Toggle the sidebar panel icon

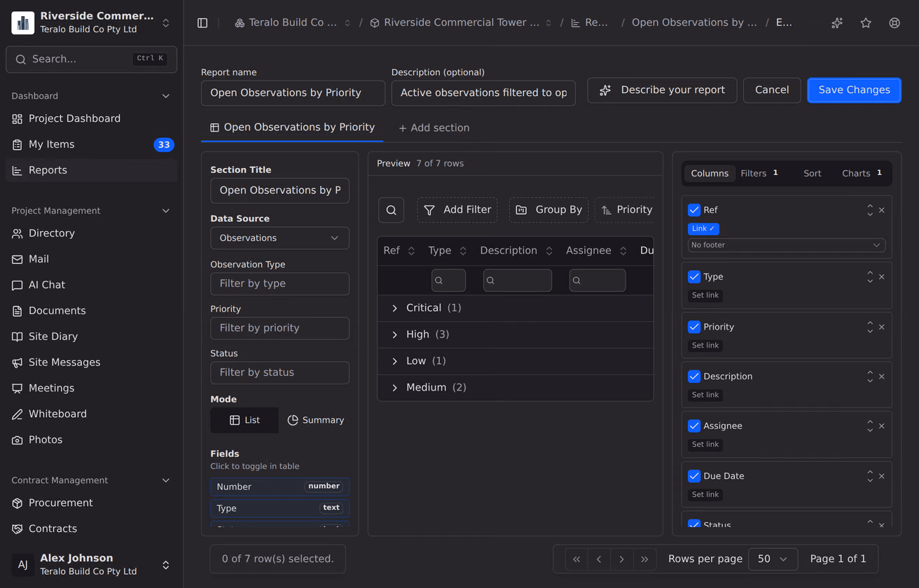[202, 23]
